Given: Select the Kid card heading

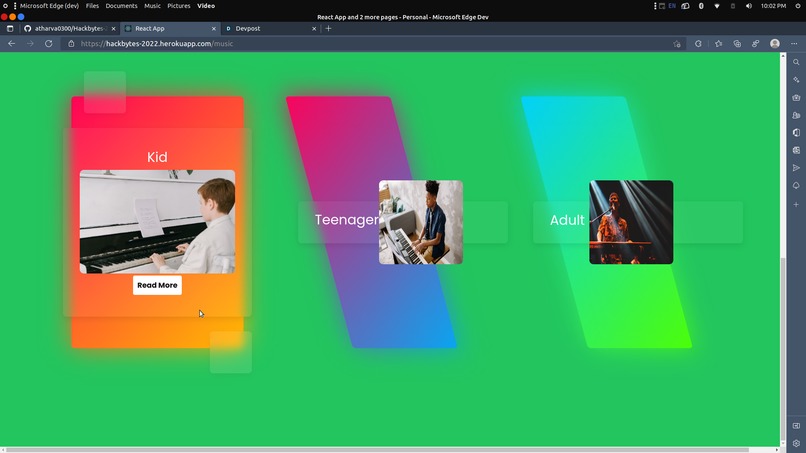Looking at the screenshot, I should pyautogui.click(x=157, y=157).
